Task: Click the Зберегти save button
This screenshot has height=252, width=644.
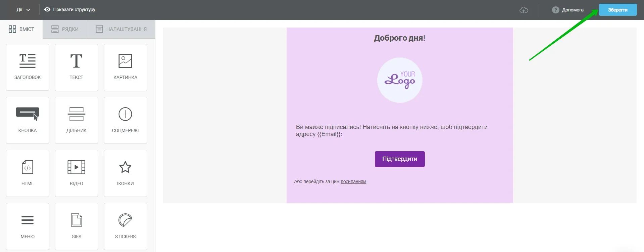Action: [618, 10]
